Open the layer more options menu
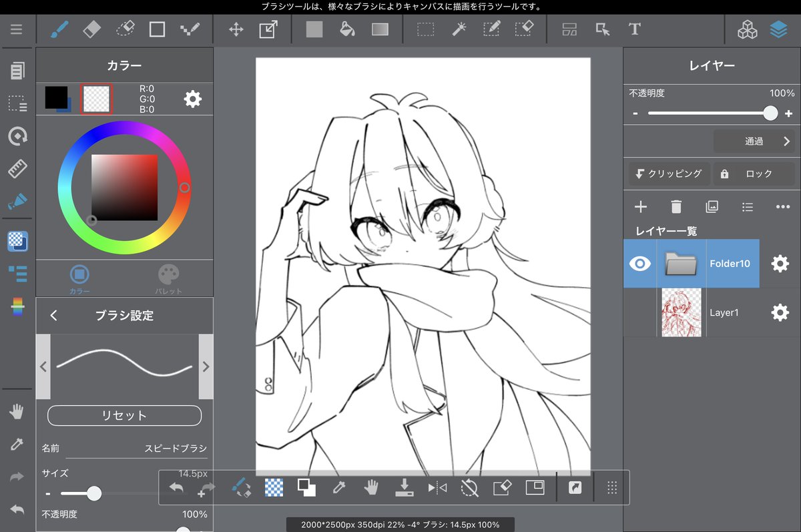The height and width of the screenshot is (532, 801). pos(783,207)
